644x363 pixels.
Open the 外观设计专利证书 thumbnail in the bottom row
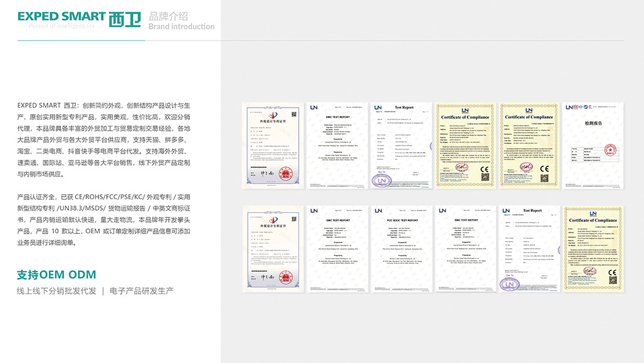(x=273, y=249)
